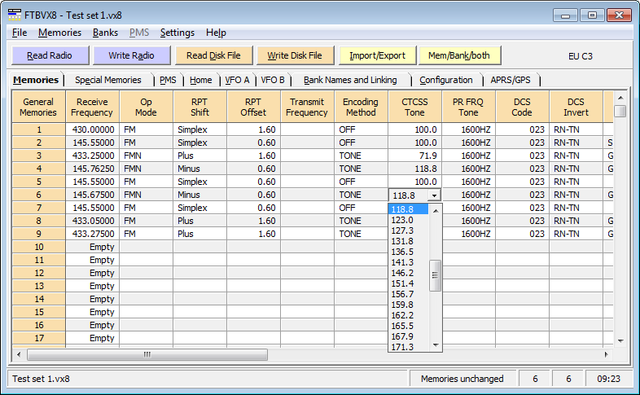Open the Settings menu
The height and width of the screenshot is (395, 640).
coord(177,33)
